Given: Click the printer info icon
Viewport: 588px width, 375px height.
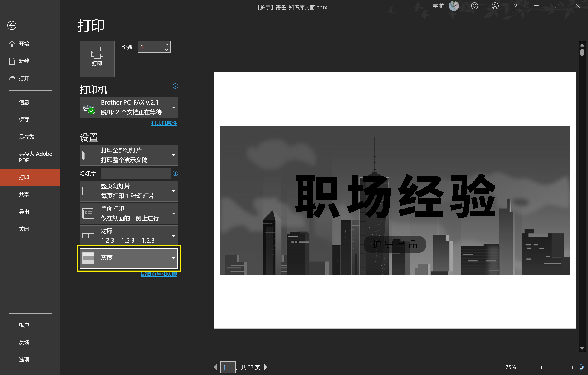Looking at the screenshot, I should pos(175,86).
